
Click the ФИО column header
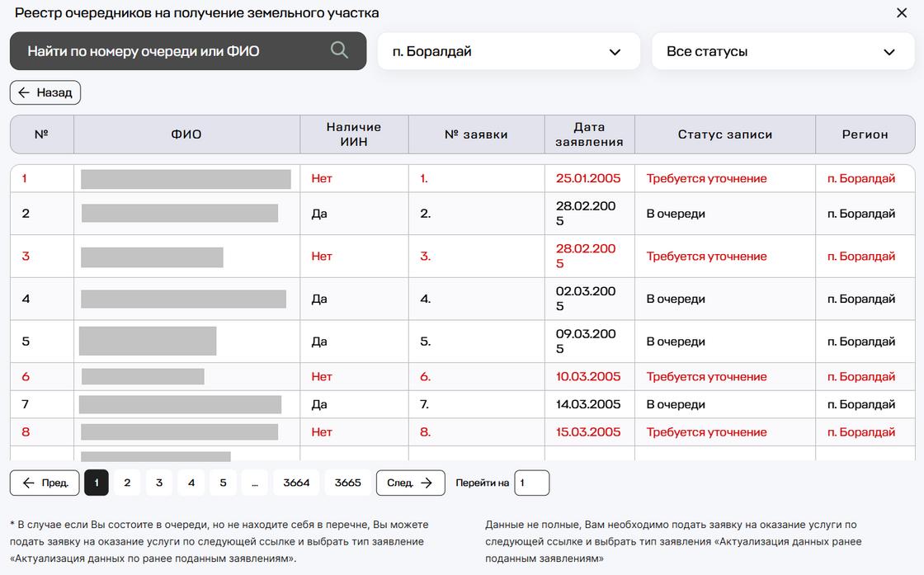pos(186,134)
